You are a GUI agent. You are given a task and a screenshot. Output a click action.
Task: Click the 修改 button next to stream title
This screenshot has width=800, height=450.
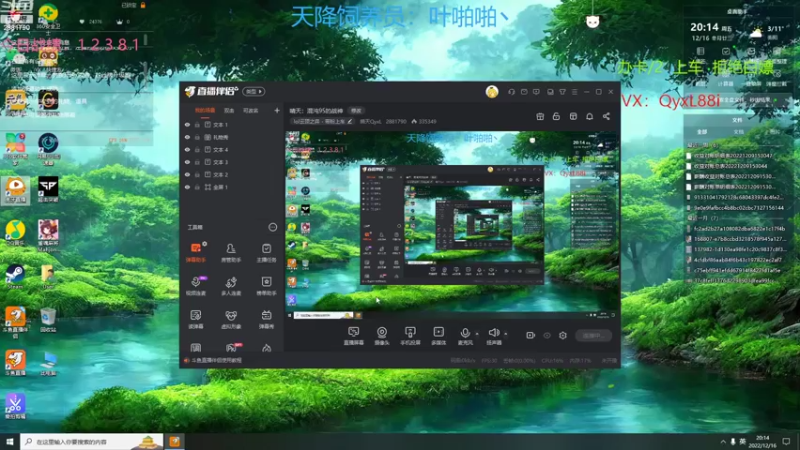[x=356, y=111]
